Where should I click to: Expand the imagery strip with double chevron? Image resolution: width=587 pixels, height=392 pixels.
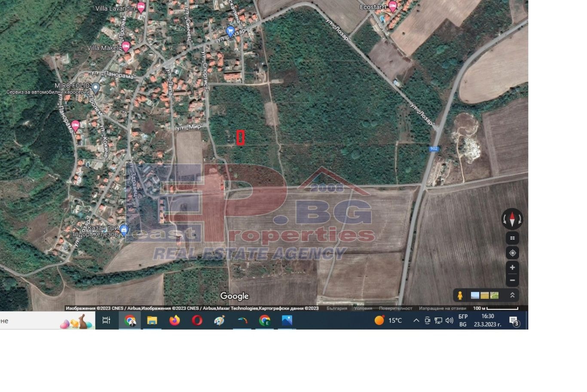pos(512,295)
